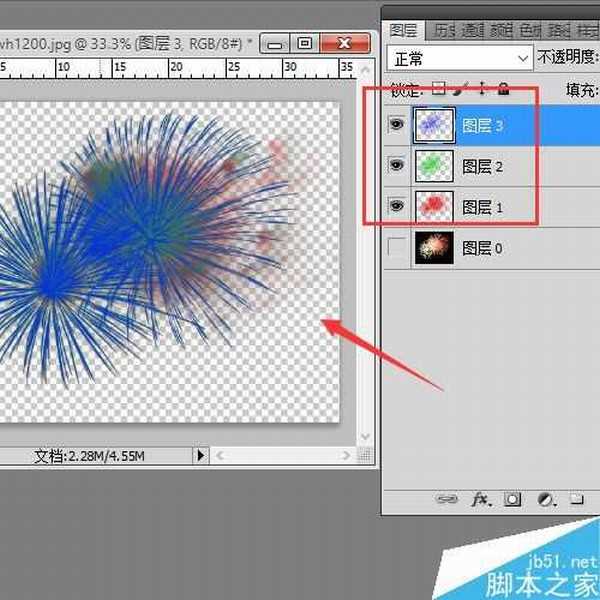
Task: Open status bar document info arrow menu
Action: [x=200, y=456]
